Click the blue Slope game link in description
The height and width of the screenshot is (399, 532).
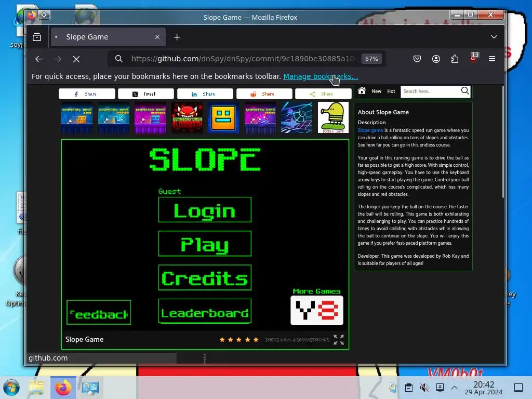[x=370, y=130]
